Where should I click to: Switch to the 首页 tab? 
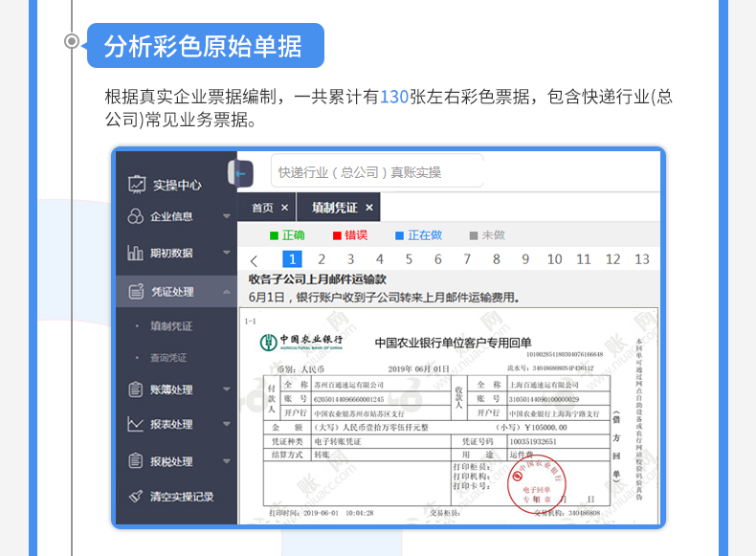(262, 208)
